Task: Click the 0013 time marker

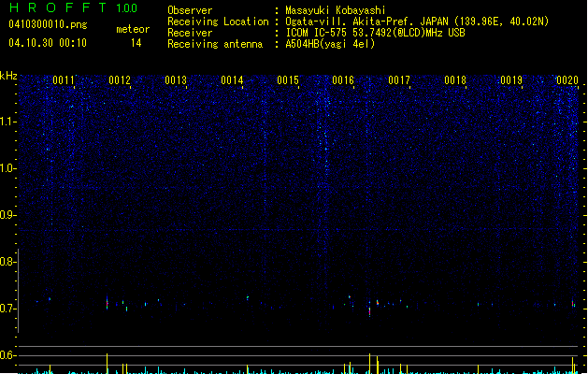Action: [176, 80]
